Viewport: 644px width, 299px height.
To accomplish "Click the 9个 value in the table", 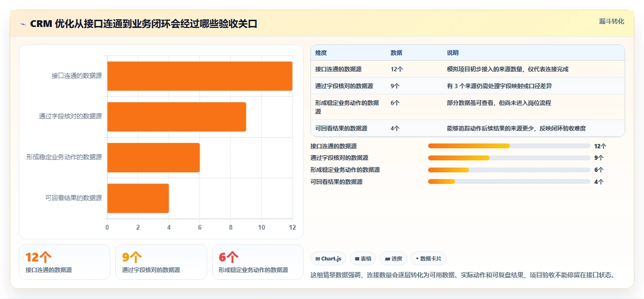I will tap(395, 86).
